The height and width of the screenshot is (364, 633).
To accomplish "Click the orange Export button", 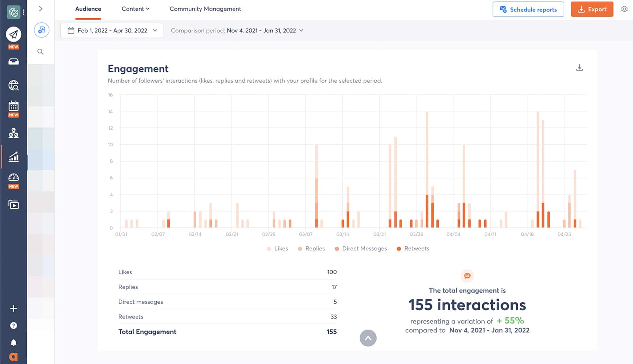I will 592,9.
